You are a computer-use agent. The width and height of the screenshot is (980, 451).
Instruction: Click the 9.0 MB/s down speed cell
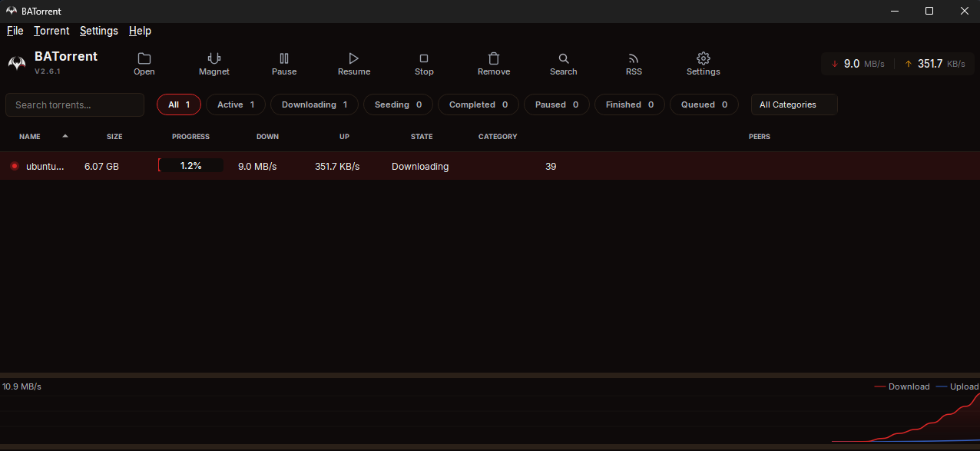pos(257,166)
